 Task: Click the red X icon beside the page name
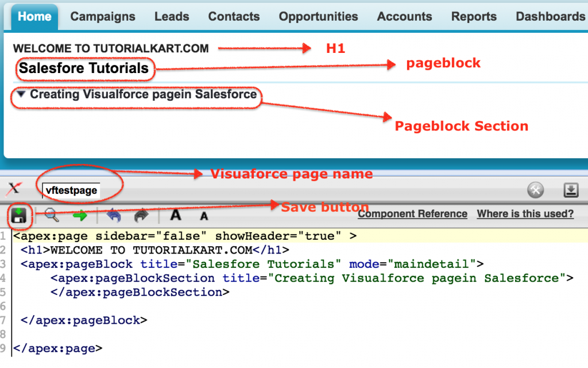(x=14, y=189)
